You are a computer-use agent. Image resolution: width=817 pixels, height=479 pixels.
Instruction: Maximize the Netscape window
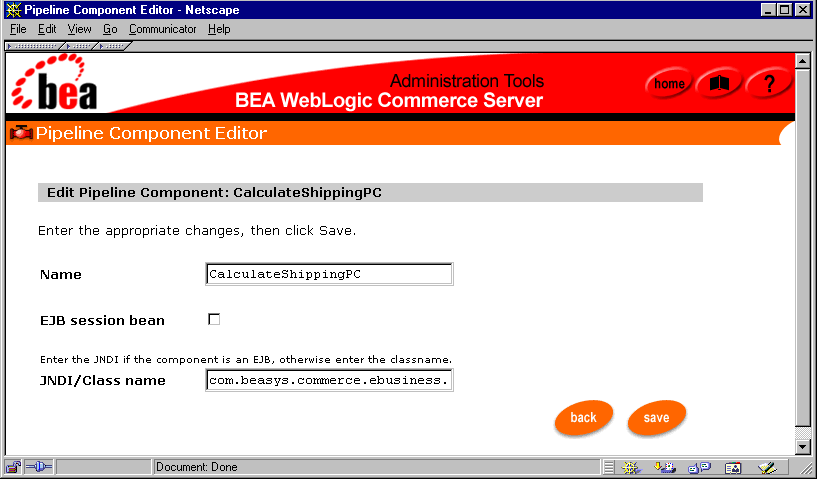click(x=785, y=10)
